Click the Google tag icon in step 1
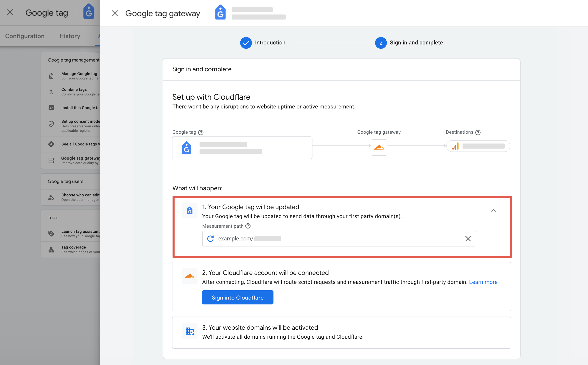The height and width of the screenshot is (365, 588). pos(190,211)
